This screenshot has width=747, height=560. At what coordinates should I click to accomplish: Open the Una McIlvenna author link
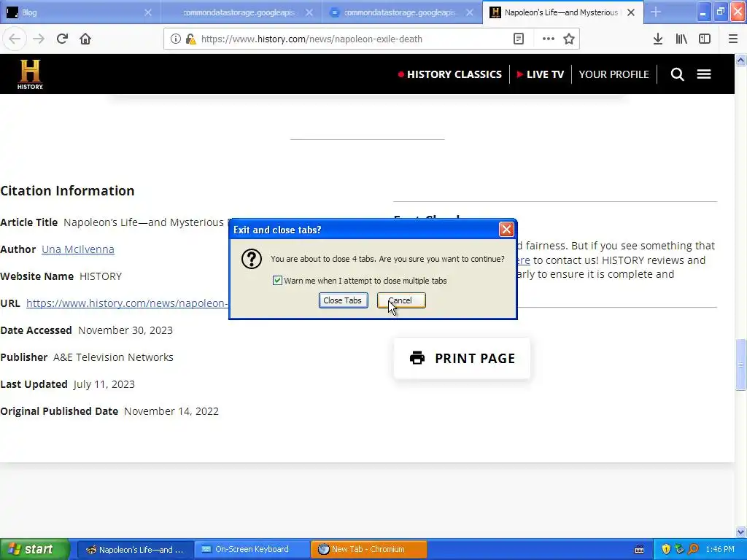coord(77,249)
